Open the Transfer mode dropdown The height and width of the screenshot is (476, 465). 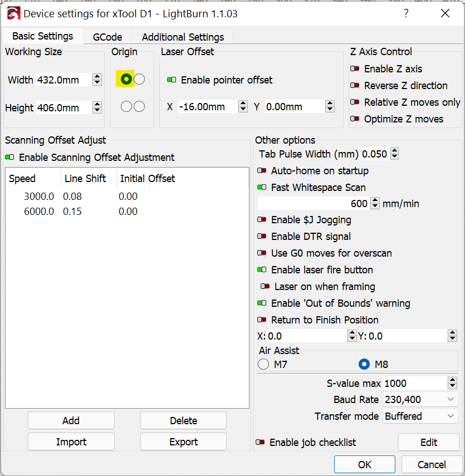[x=420, y=416]
